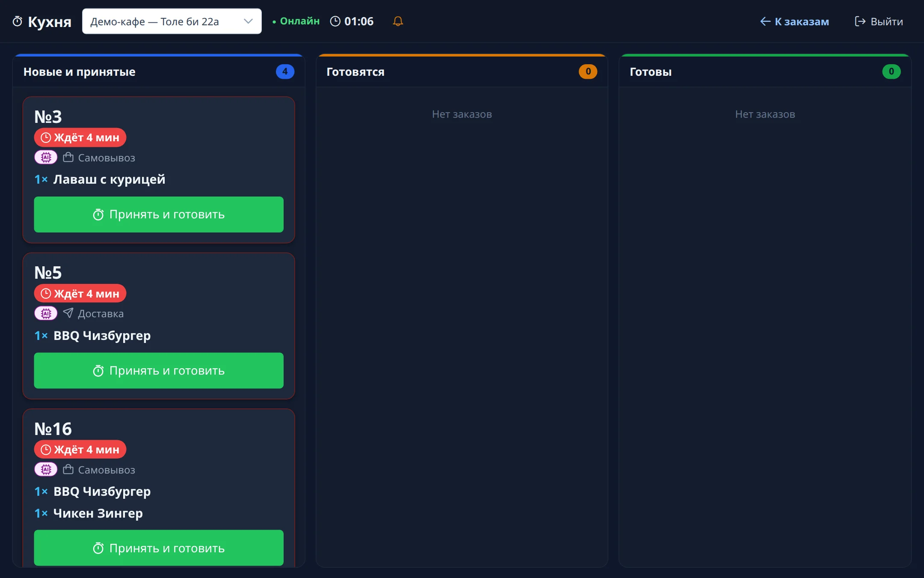Accept and cook order №5

tap(159, 371)
